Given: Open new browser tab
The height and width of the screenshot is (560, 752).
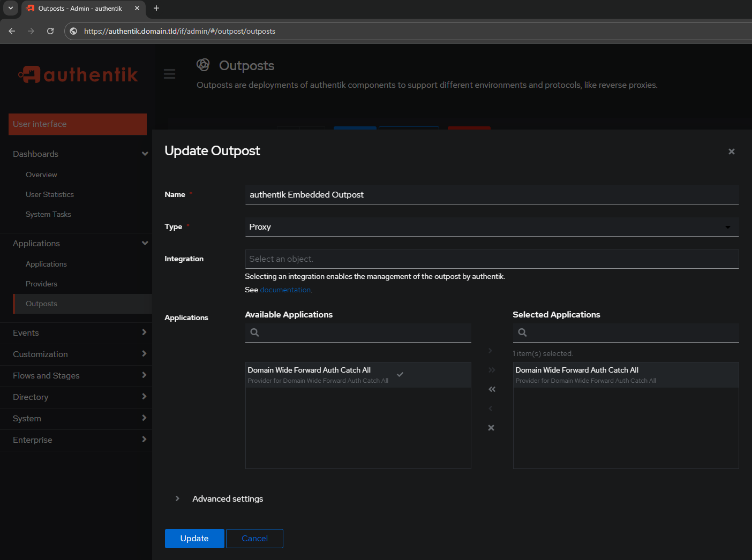Looking at the screenshot, I should 156,8.
